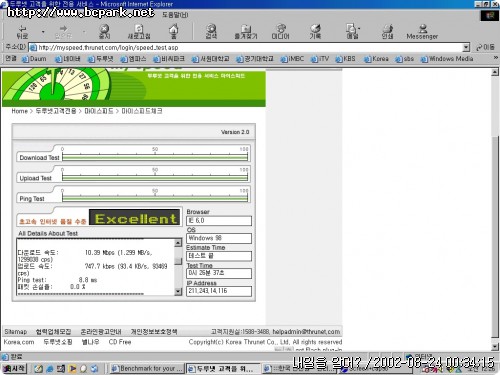Open the Sitemap footer link
The height and width of the screenshot is (375, 500).
tap(15, 332)
